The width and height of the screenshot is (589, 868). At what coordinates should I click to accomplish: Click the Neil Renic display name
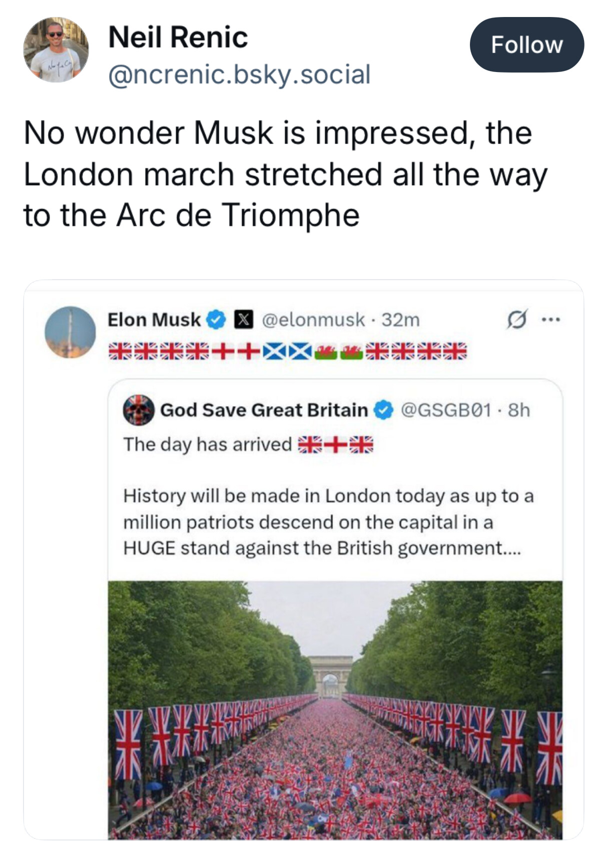178,38
